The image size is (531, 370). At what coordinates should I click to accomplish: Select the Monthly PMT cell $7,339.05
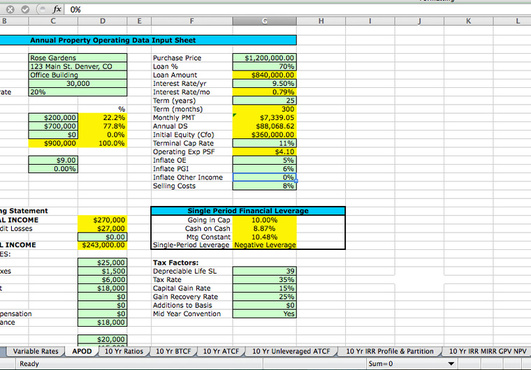pyautogui.click(x=264, y=117)
